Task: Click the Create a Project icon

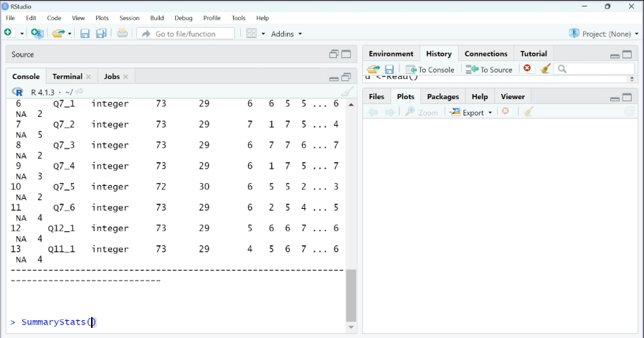Action: click(x=37, y=33)
